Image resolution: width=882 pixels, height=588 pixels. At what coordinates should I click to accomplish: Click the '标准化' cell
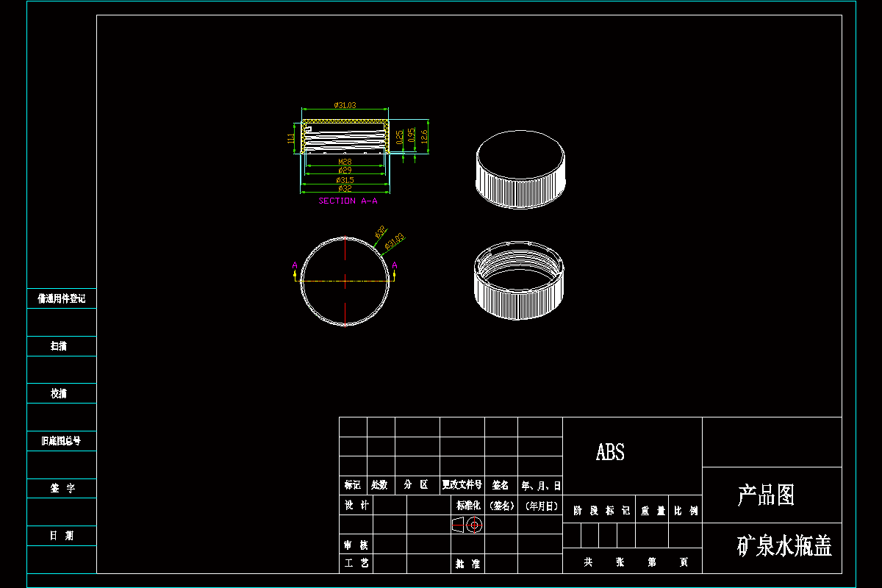point(468,506)
